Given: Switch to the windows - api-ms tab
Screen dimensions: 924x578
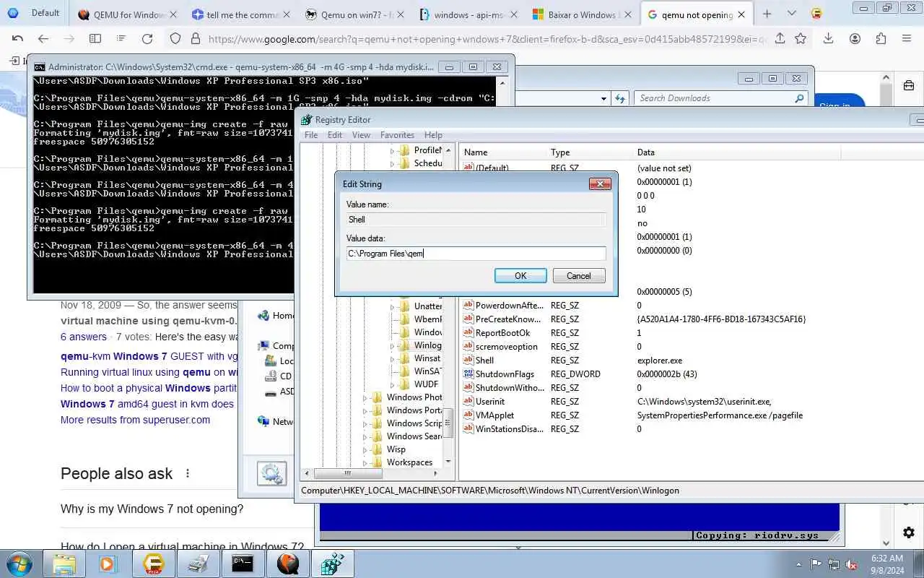Looking at the screenshot, I should (468, 14).
